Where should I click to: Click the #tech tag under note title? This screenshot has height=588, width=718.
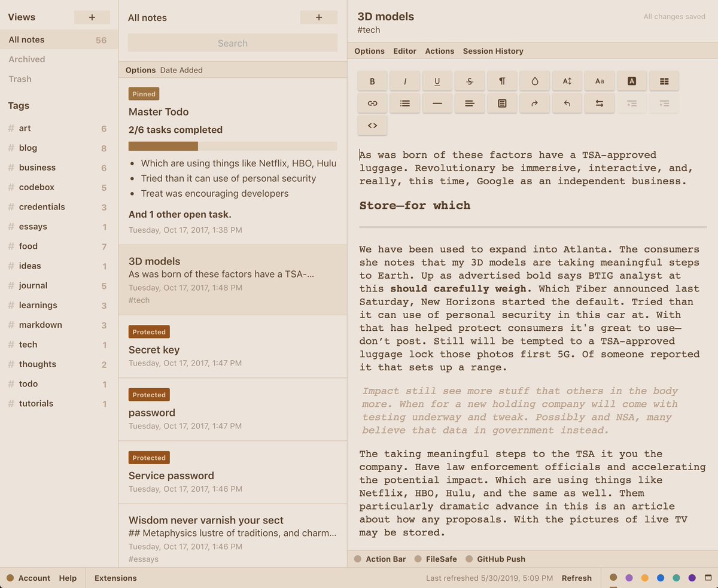tap(369, 30)
